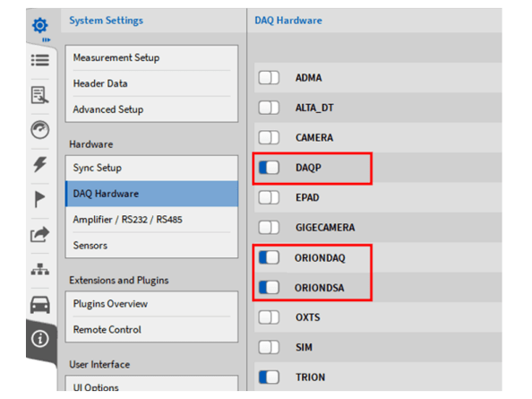Open the gear settings icon in sidebar
This screenshot has height=399, width=532.
[x=40, y=25]
